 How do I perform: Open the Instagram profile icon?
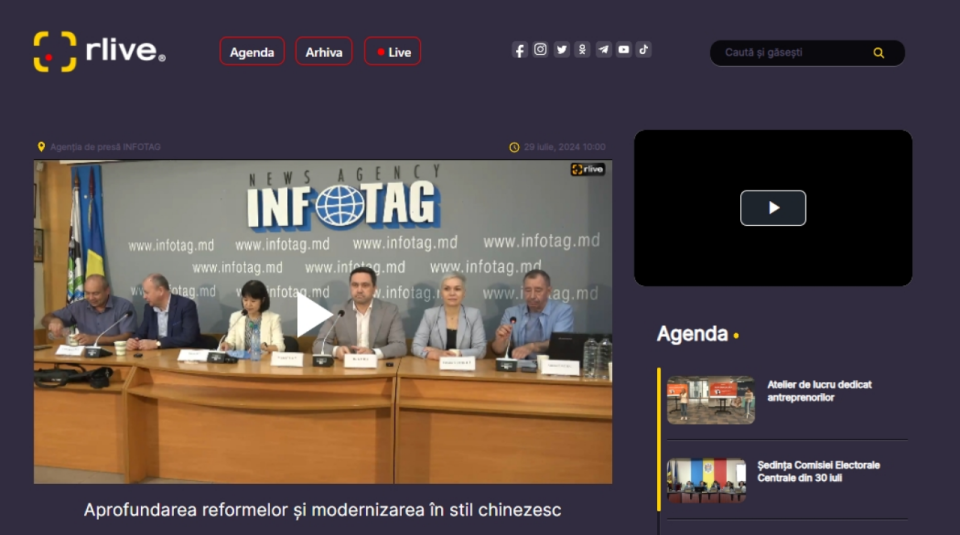540,50
